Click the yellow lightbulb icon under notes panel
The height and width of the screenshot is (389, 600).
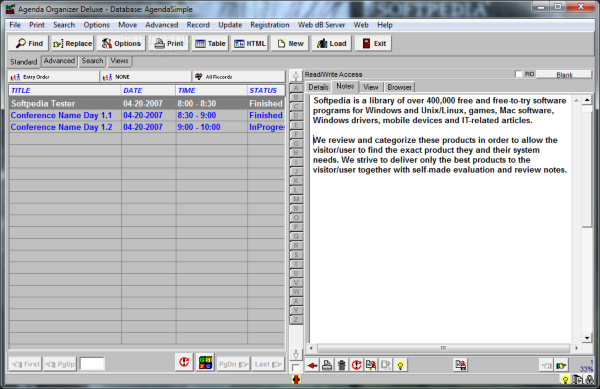400,365
